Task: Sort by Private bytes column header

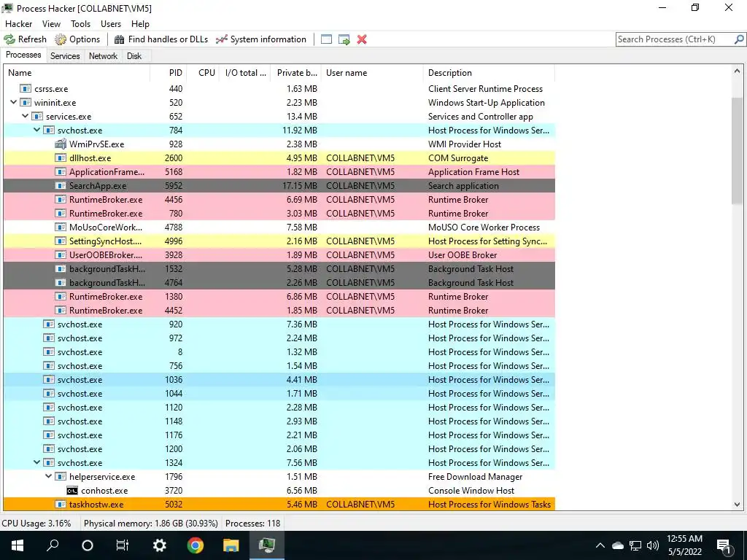Action: click(296, 73)
